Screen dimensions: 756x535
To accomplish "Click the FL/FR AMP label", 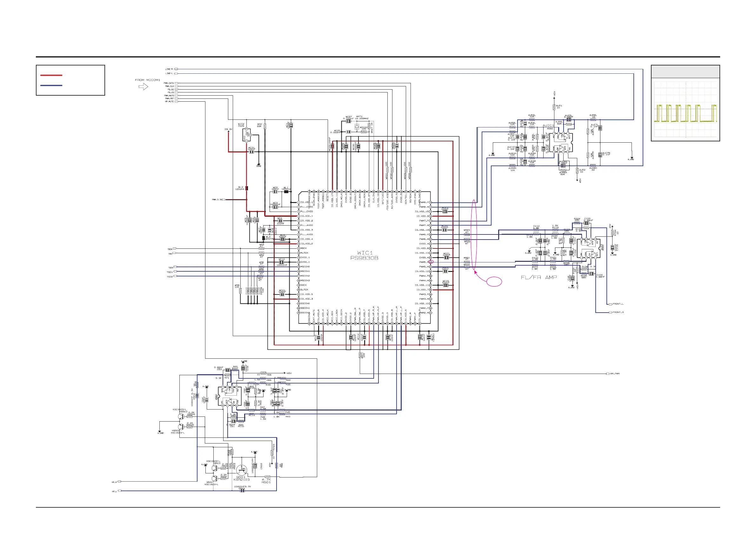I will point(539,277).
